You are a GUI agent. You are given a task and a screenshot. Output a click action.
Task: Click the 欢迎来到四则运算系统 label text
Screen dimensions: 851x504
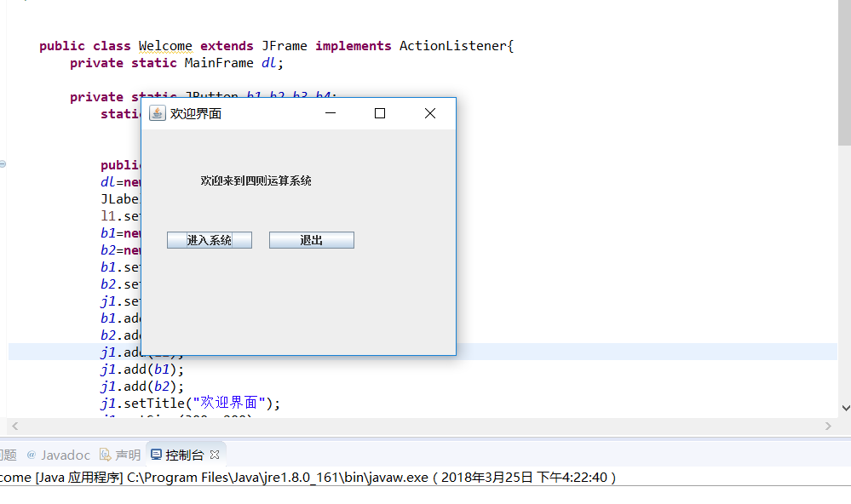256,180
